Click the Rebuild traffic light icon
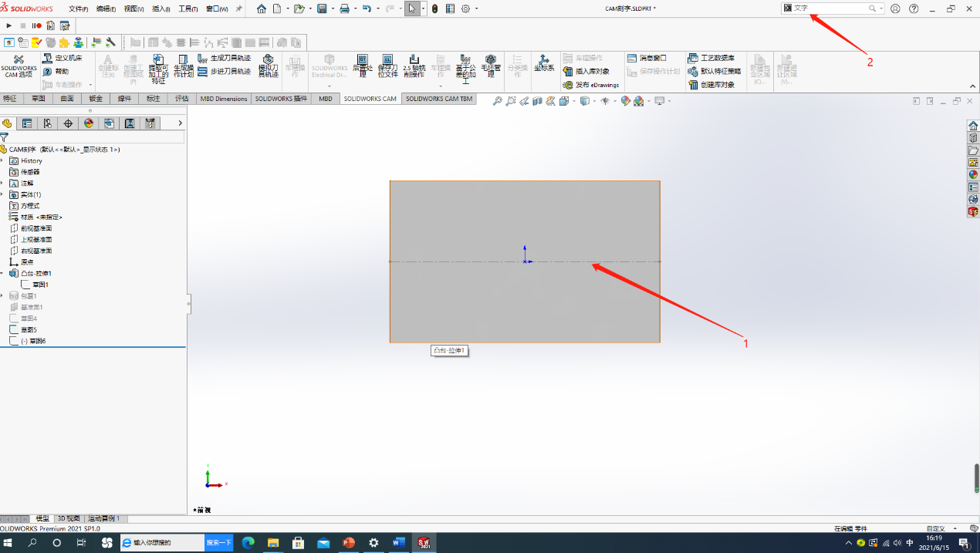980x553 pixels. (x=434, y=8)
